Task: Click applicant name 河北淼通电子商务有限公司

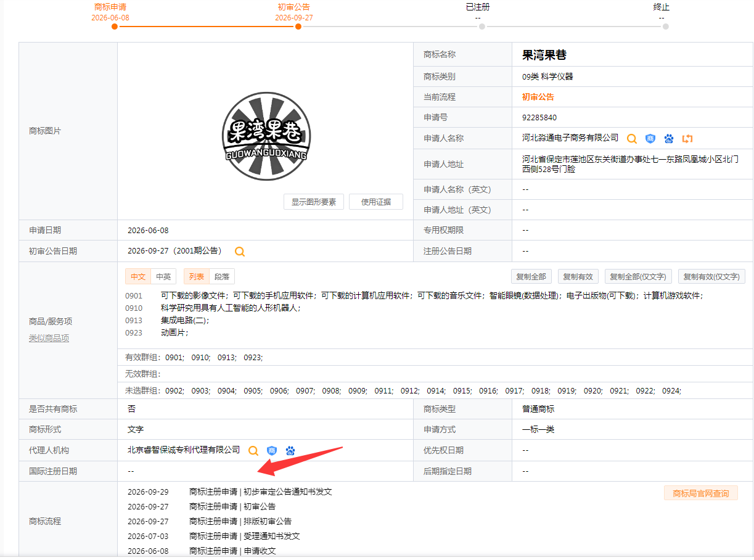Action: click(x=570, y=138)
